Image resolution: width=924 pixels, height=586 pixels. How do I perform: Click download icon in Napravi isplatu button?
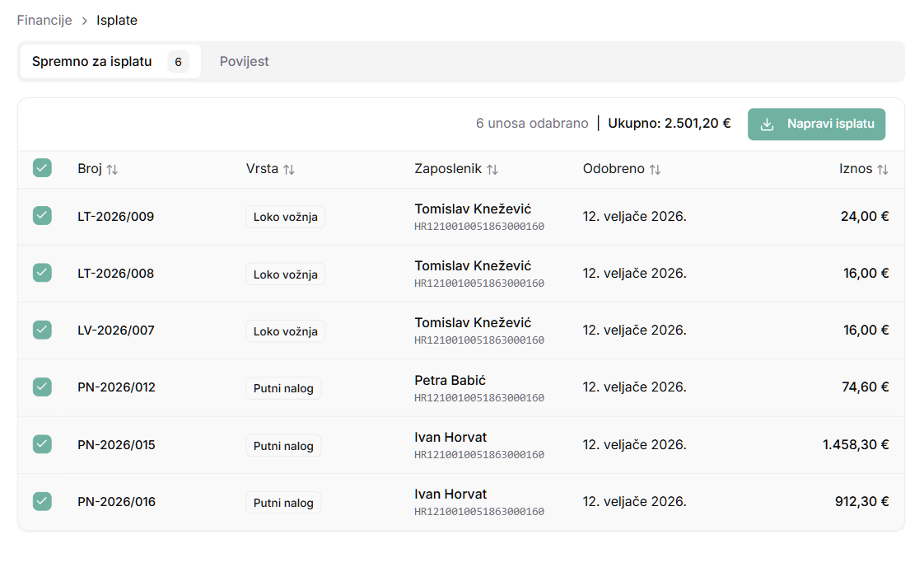pos(767,124)
